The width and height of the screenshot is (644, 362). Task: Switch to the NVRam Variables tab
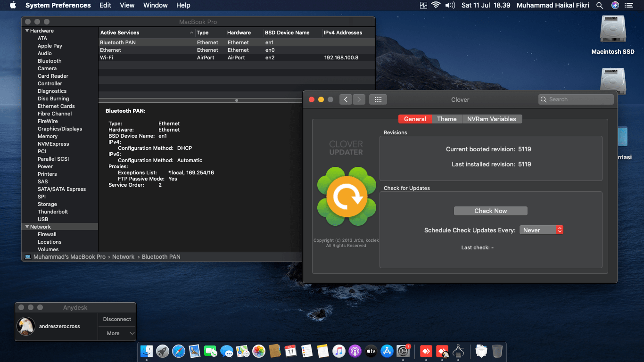[x=492, y=119]
